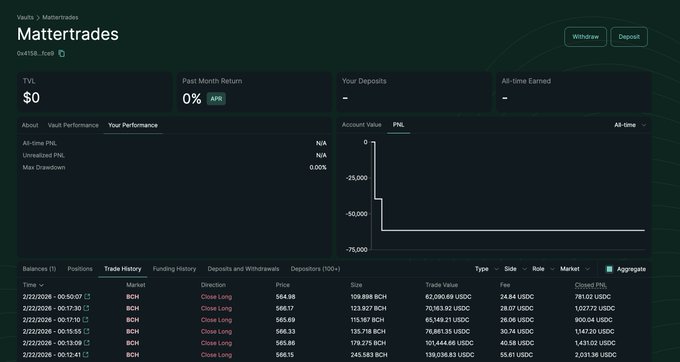680x362 pixels.
Task: Click the Market column header
Action: [x=136, y=285]
